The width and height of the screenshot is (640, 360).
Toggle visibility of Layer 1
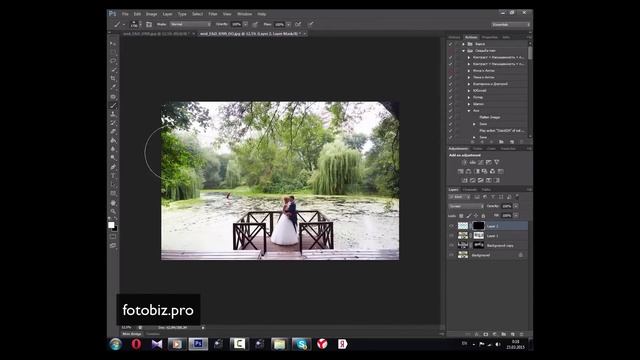pos(451,236)
